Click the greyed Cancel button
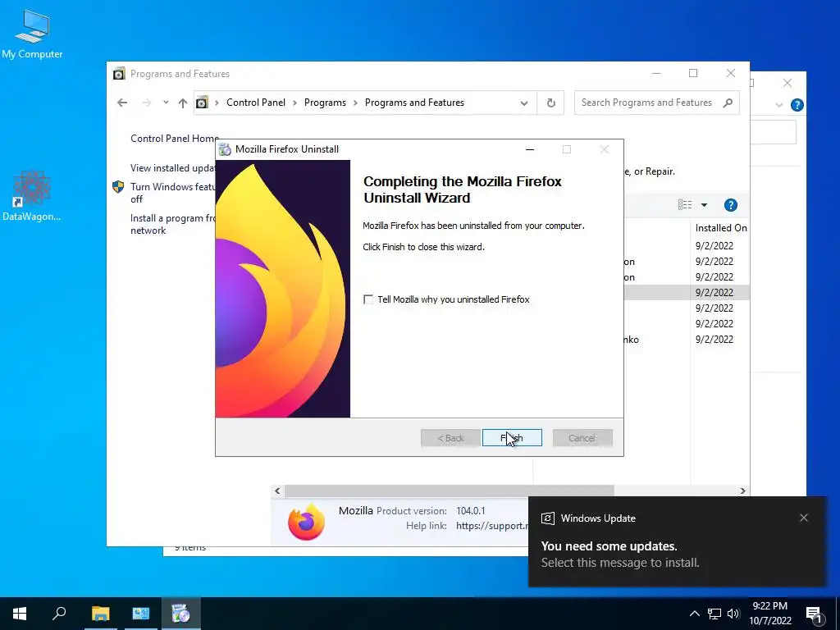 tap(582, 438)
